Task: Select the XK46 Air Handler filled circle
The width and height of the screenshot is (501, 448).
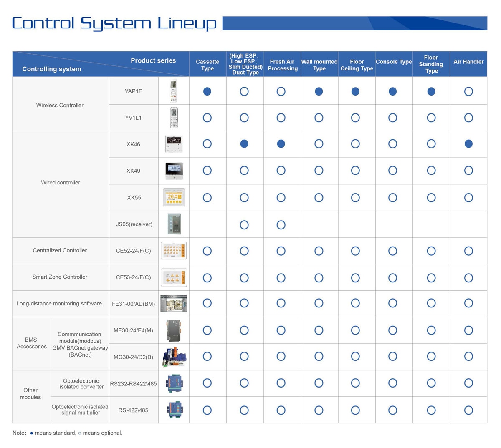Action: 468,144
